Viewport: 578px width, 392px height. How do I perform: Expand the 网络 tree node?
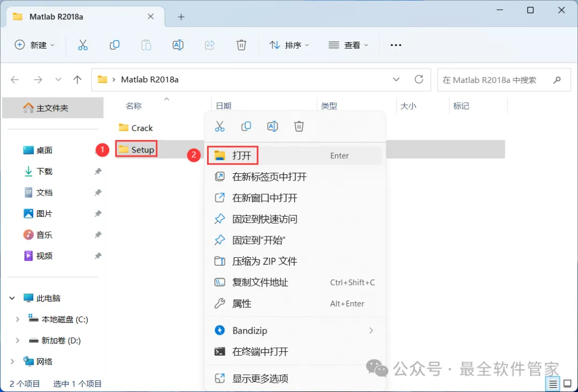[12, 362]
